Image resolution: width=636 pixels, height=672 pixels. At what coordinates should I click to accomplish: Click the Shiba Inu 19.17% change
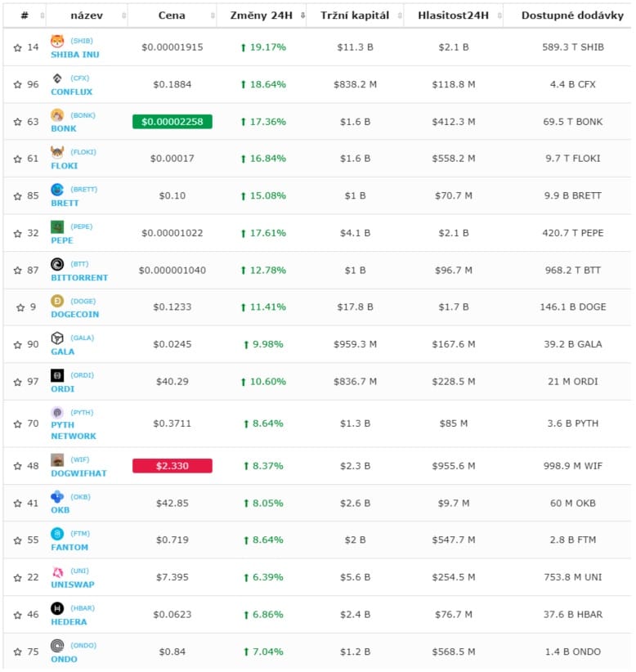coord(263,47)
